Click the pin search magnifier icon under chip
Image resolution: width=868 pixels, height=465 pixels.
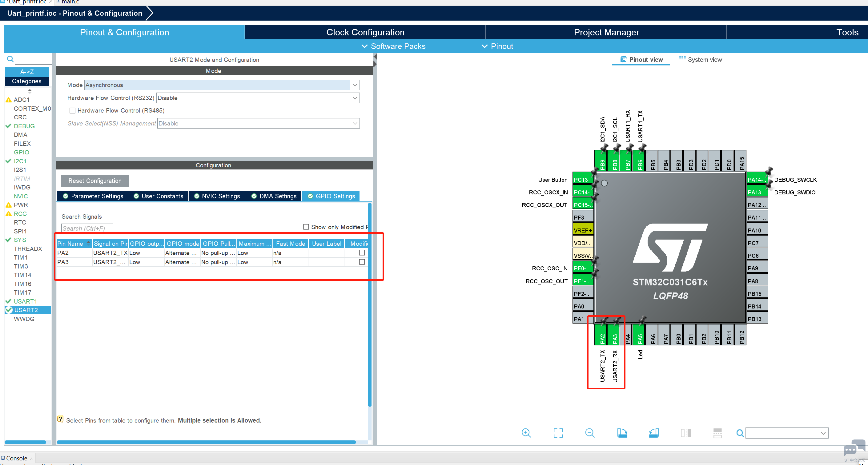740,433
